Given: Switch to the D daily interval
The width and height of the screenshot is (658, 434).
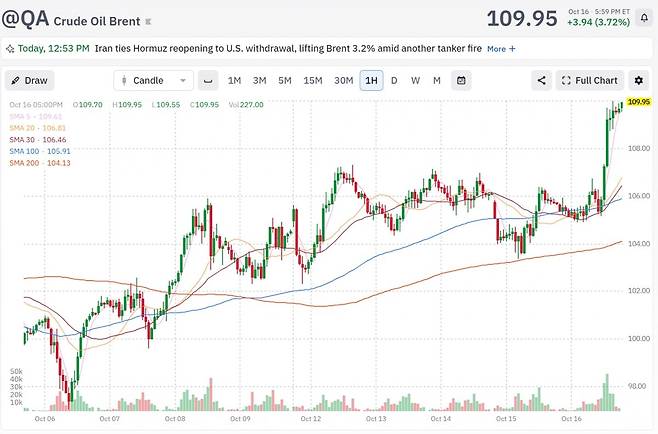Looking at the screenshot, I should point(394,81).
